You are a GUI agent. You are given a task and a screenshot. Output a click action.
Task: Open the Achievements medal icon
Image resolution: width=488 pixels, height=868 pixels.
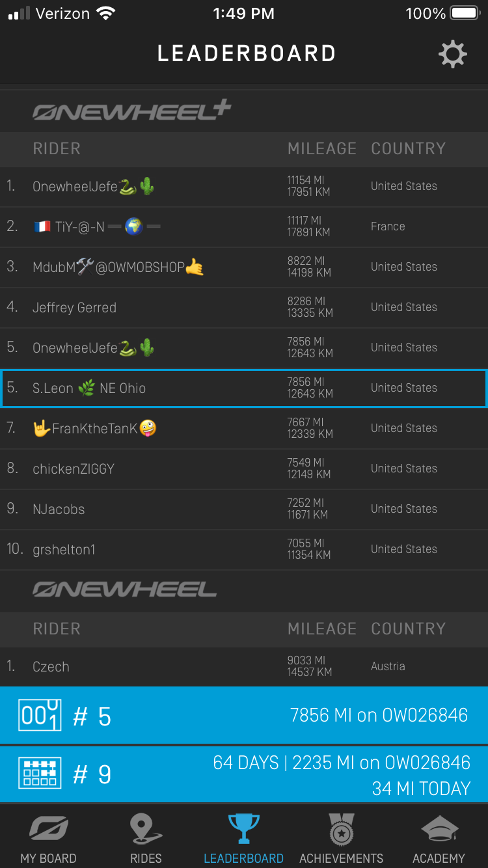341,830
